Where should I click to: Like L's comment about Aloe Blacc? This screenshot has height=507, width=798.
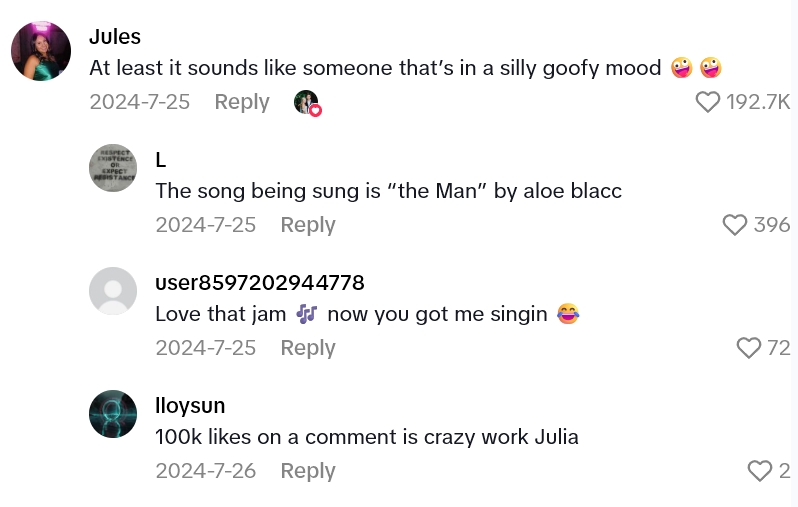[x=735, y=225]
